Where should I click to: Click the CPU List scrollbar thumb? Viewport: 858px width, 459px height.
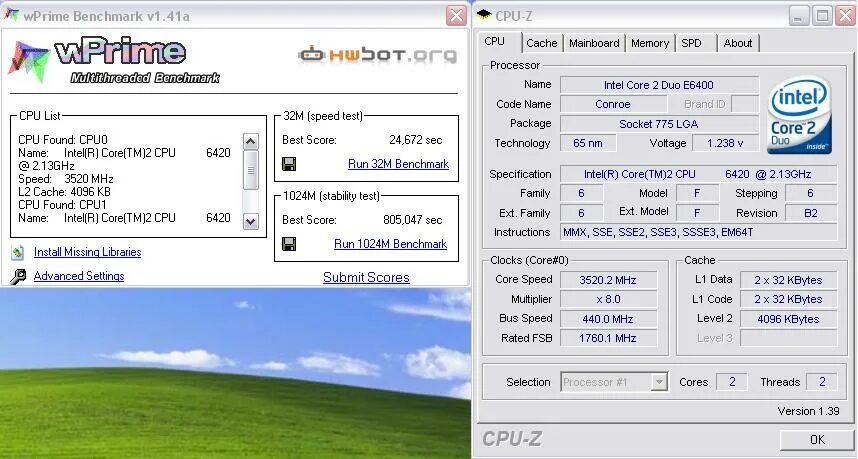pos(250,170)
